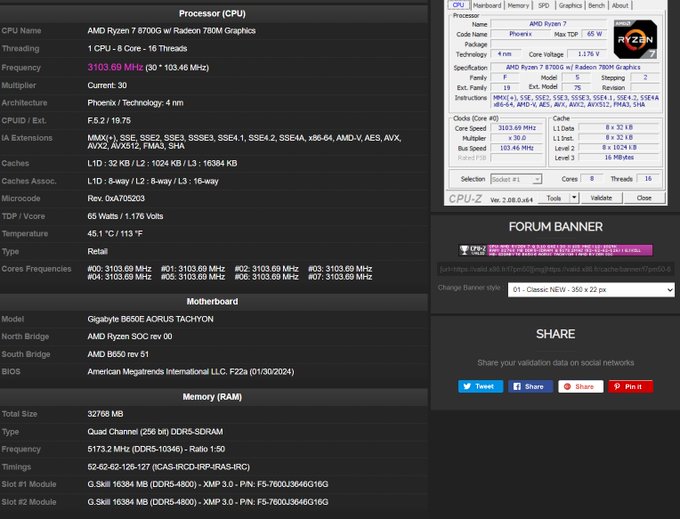Click the Tools button in CPU-Z window
Screen dimensions: 680x519
(x=553, y=198)
